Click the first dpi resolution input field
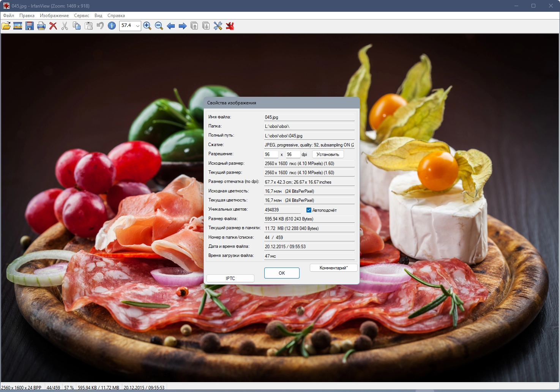560x392 pixels. point(271,154)
